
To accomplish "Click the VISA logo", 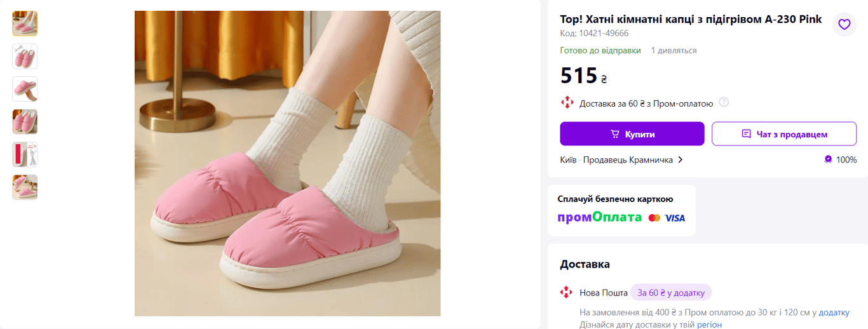I will (x=675, y=218).
